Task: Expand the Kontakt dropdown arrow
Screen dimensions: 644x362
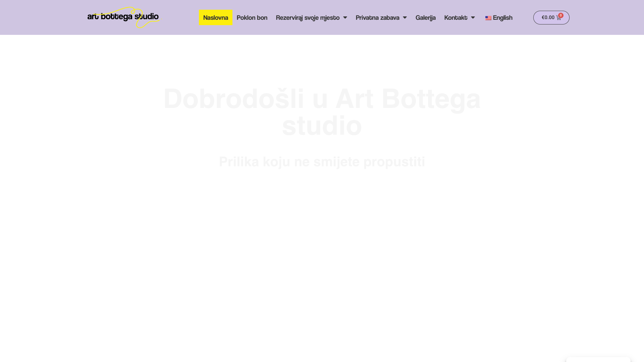Action: click(x=473, y=17)
